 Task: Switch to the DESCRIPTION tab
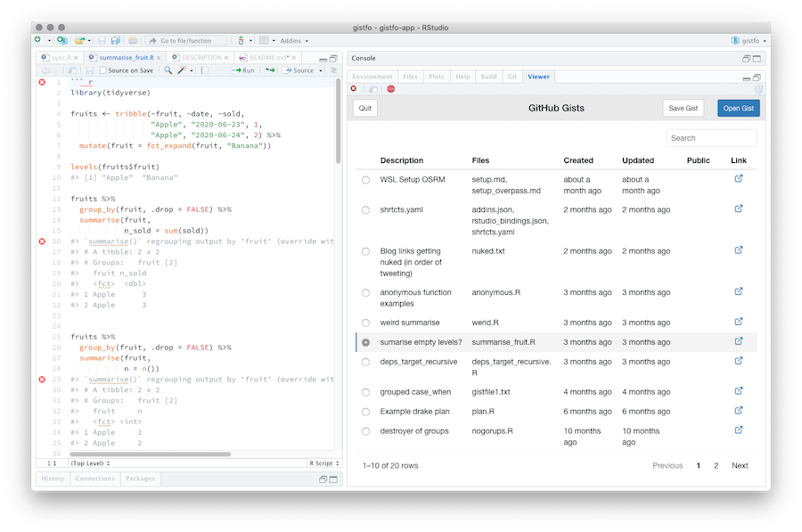pos(200,58)
